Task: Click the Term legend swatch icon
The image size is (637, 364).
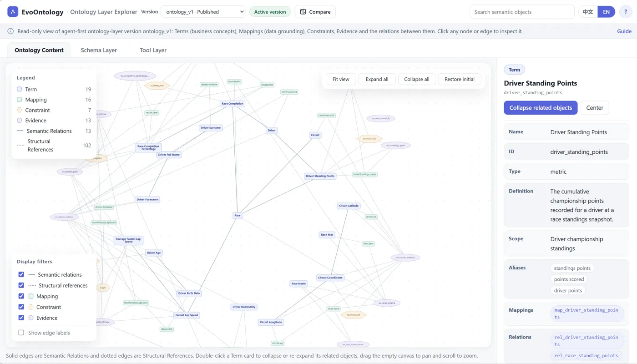Action: pos(19,89)
